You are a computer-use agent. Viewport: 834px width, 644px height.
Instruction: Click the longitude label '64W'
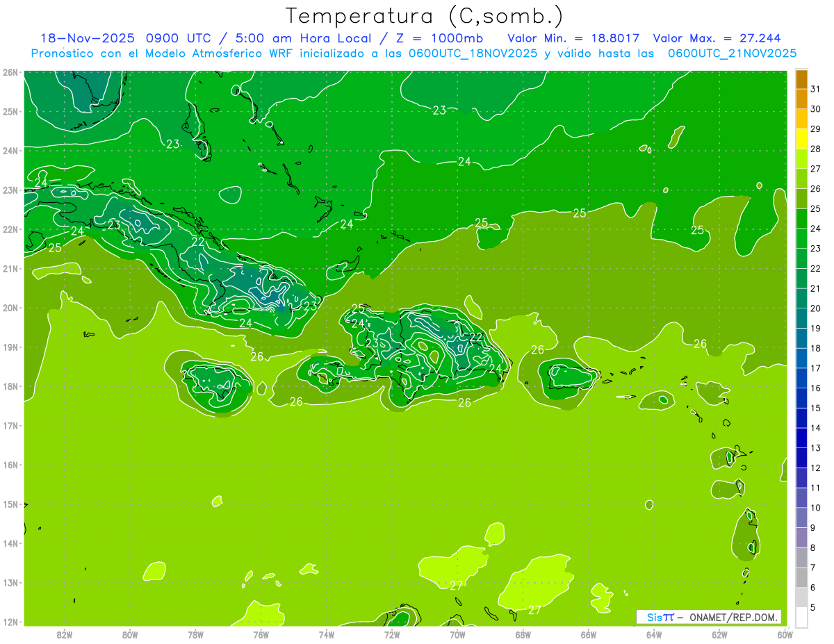click(654, 634)
